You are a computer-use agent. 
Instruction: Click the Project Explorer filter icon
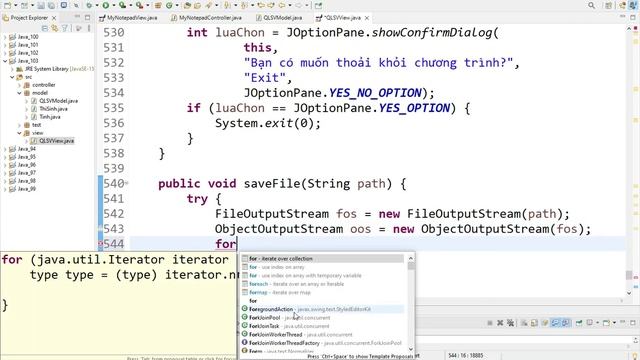[64, 28]
